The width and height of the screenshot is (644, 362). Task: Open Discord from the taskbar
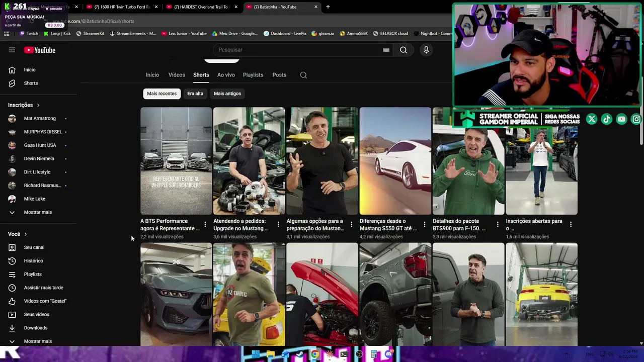click(x=388, y=354)
